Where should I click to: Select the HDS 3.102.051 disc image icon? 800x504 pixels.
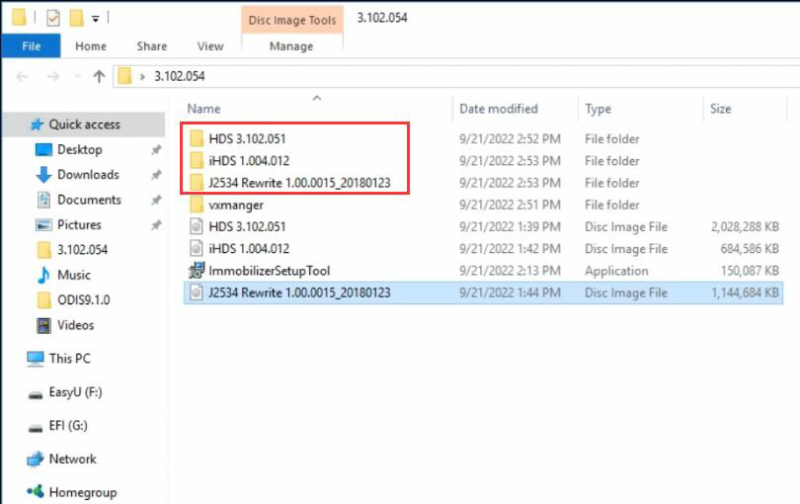pyautogui.click(x=196, y=226)
